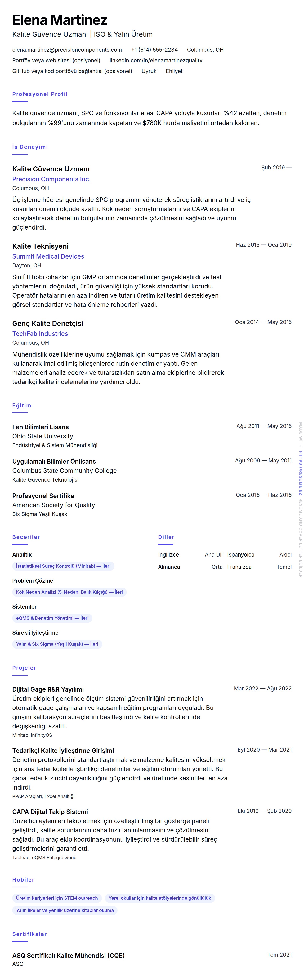Click the Yalın ilkeler ve yenilik kitaplar tag
Screen dimensions: 304x980
[x=65, y=910]
